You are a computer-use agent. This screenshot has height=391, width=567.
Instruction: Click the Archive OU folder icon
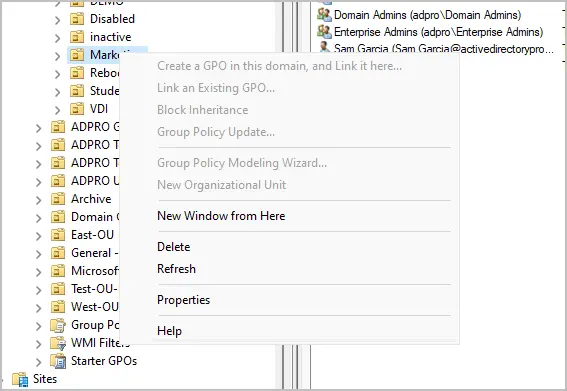click(x=58, y=199)
